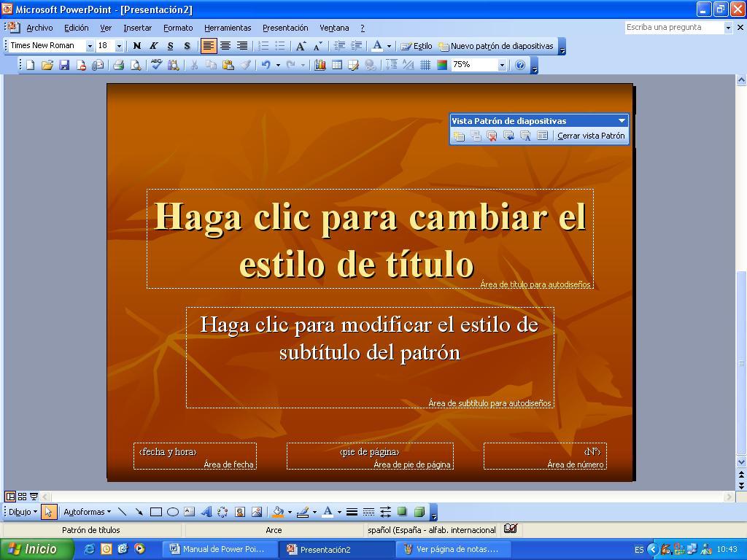Open Print Preview magnifier icon
Viewport: 747px width, 560px height.
pyautogui.click(x=136, y=65)
